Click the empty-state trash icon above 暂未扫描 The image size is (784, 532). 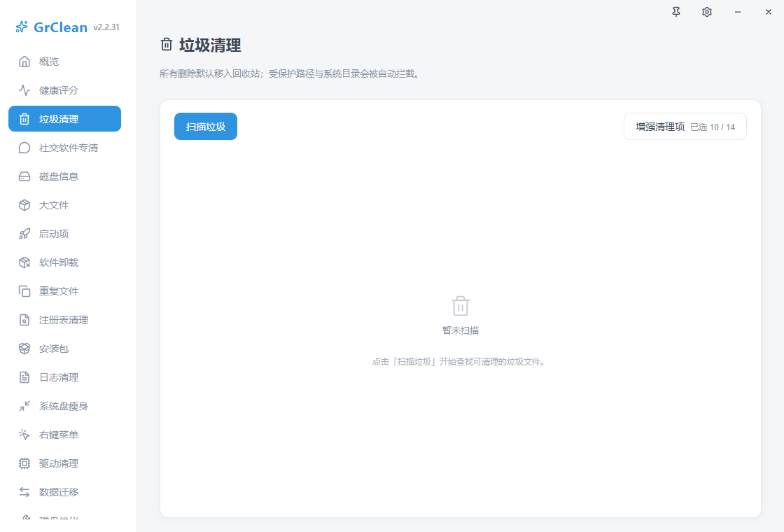[461, 306]
